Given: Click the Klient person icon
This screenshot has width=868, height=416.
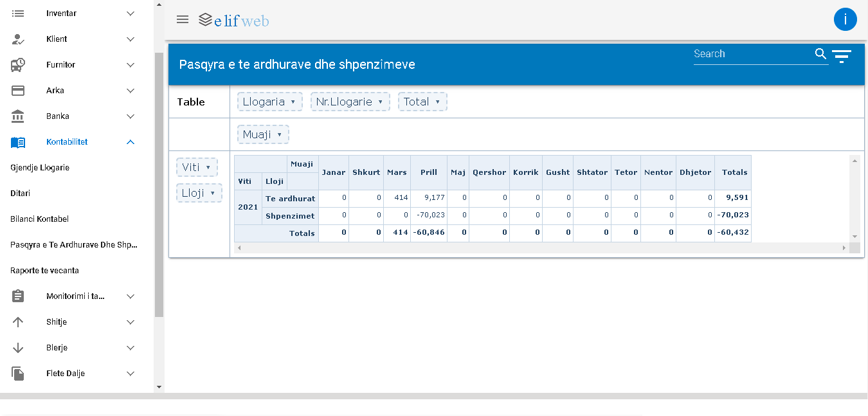Looking at the screenshot, I should [x=18, y=39].
